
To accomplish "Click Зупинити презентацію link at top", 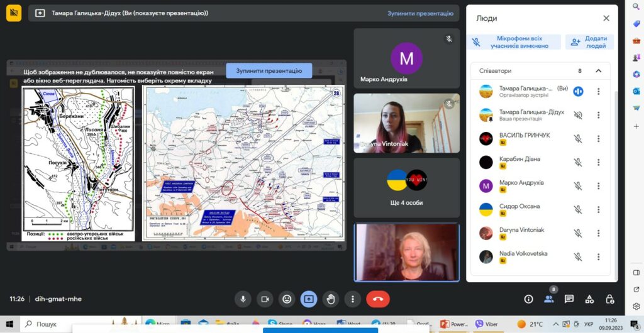I will (x=420, y=13).
